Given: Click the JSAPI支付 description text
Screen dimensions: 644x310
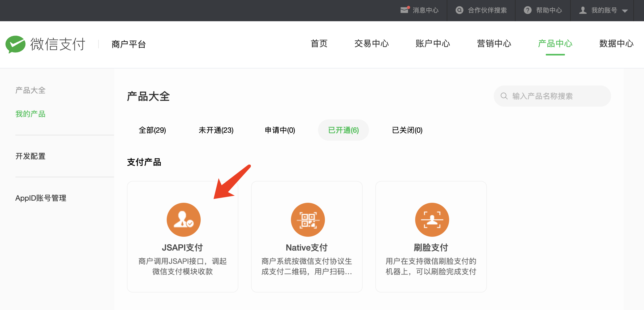Looking at the screenshot, I should 182,266.
